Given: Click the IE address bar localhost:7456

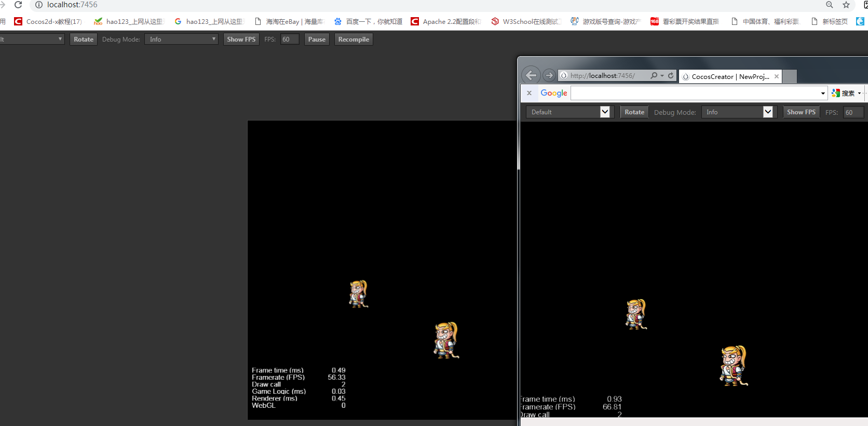Looking at the screenshot, I should pyautogui.click(x=602, y=75).
